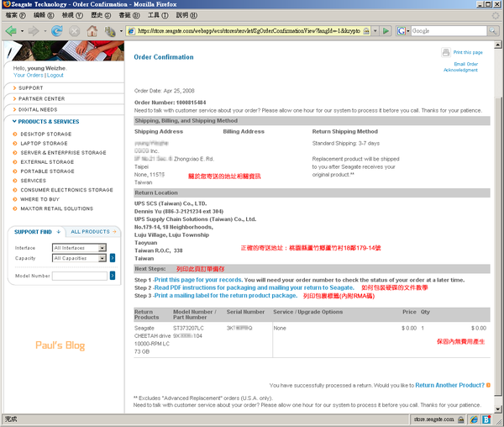The height and width of the screenshot is (427, 504).
Task: Click the URL address bar field
Action: click(249, 31)
